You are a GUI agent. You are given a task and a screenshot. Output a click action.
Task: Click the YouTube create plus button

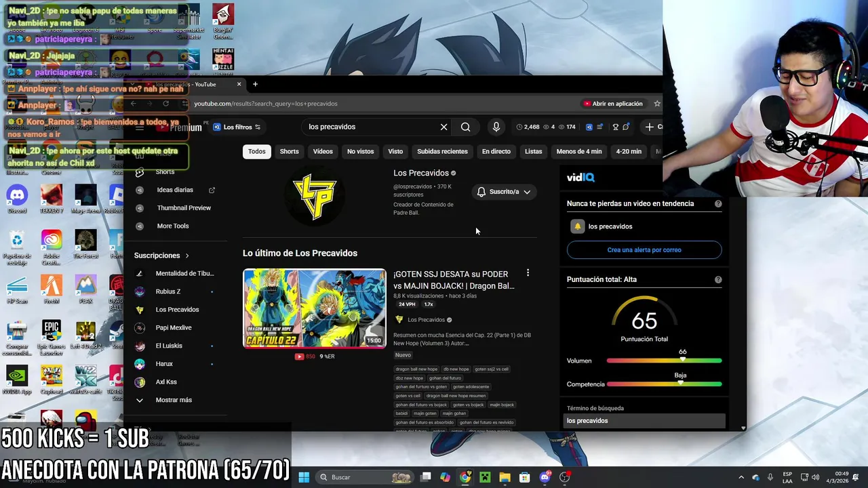point(650,127)
